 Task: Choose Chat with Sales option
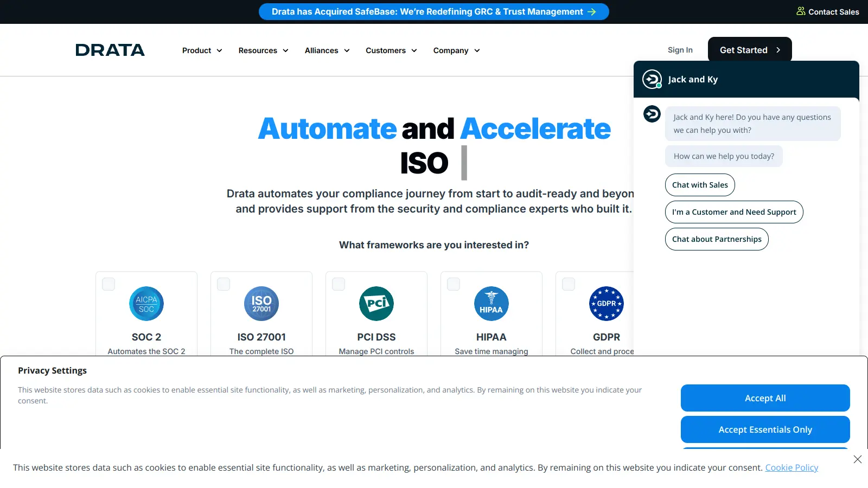click(x=700, y=185)
